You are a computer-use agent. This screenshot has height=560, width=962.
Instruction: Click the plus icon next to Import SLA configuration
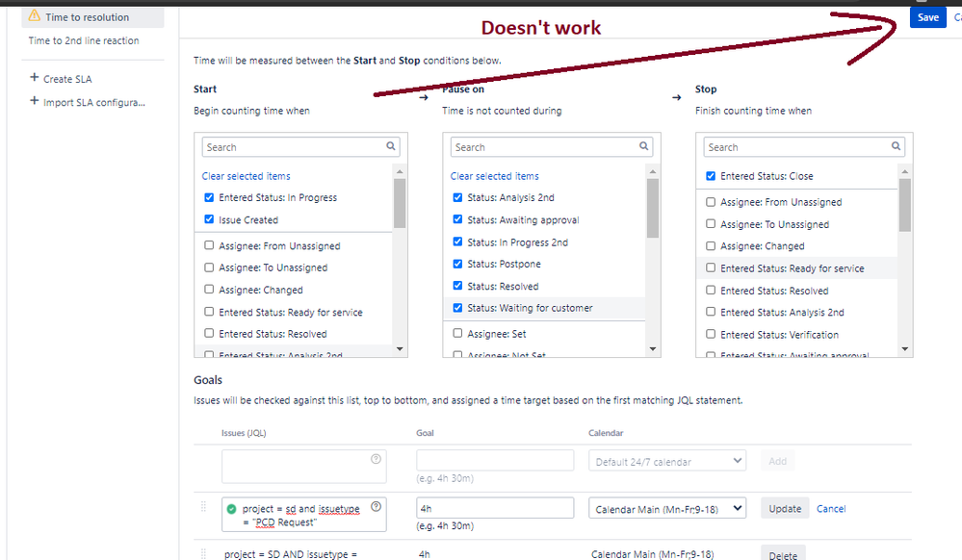tap(35, 101)
